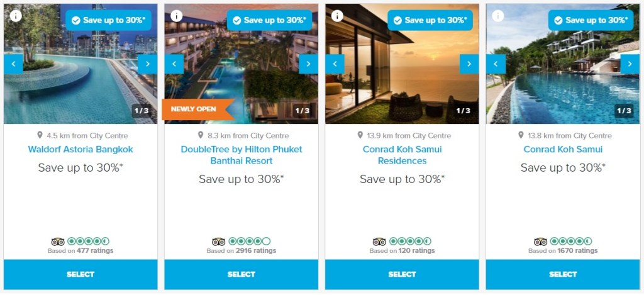
Task: Open info icon on DoubleTree Phuket Banthai photo
Action: (x=176, y=16)
